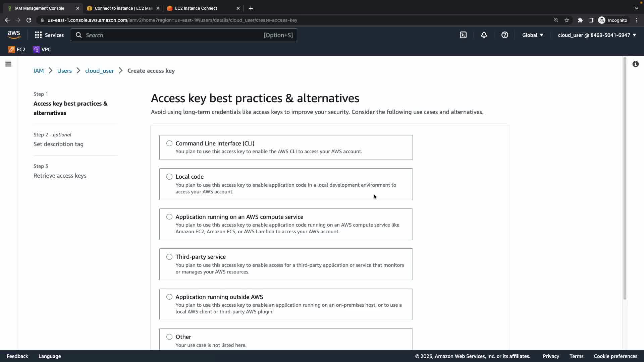
Task: Select Command Line Interface (CLI) option
Action: point(169,143)
